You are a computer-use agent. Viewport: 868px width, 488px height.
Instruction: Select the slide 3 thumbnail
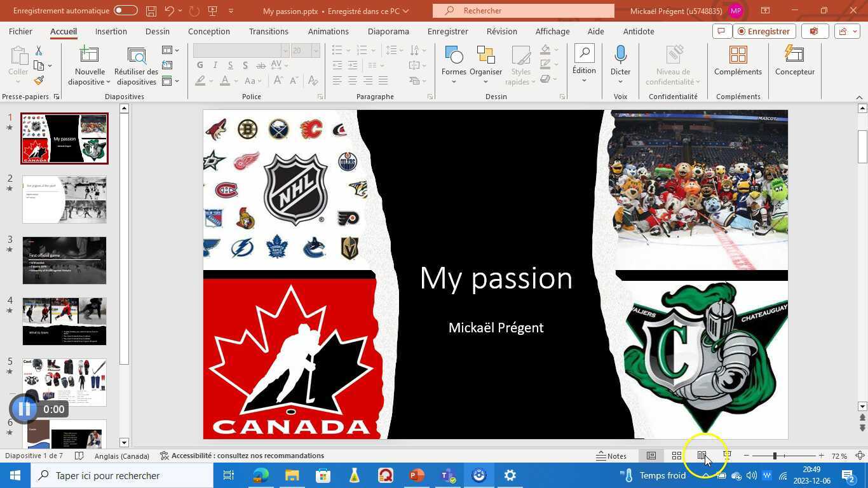click(x=64, y=260)
